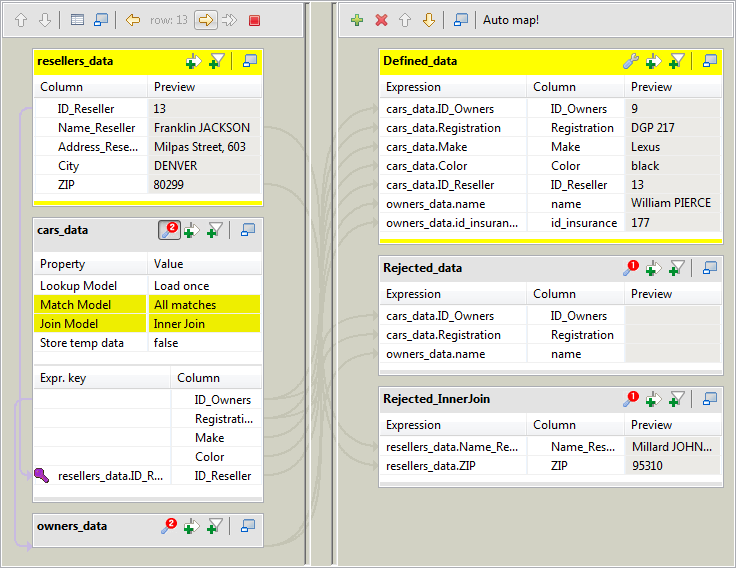Open the Join Model value Inner Join
Viewport: 736px width, 568px height.
pos(204,324)
